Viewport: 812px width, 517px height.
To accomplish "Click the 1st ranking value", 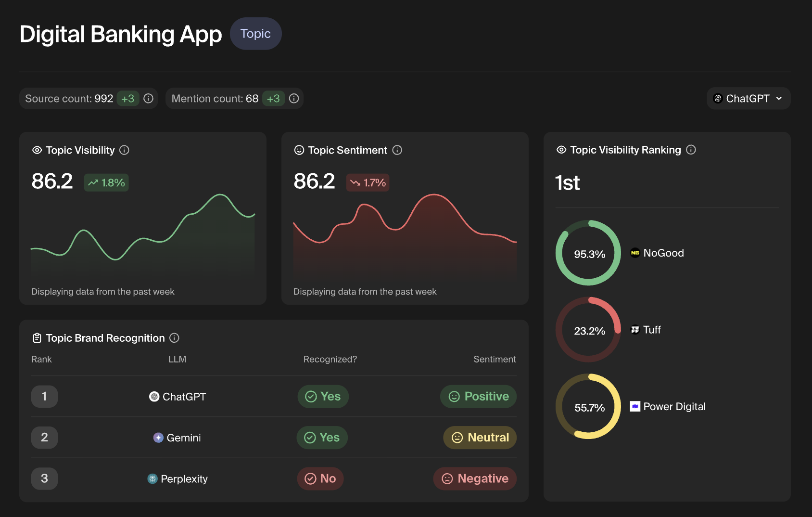I will point(568,183).
